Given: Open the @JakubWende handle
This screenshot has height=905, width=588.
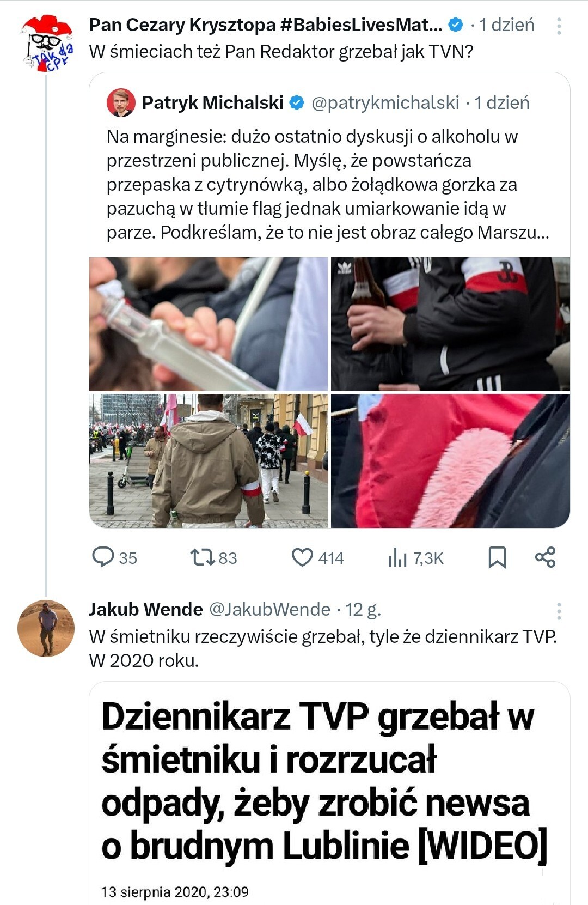Looking at the screenshot, I should pyautogui.click(x=270, y=609).
